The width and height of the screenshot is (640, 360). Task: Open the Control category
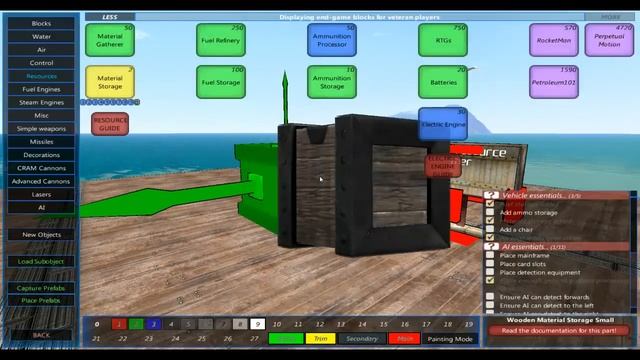(41, 63)
